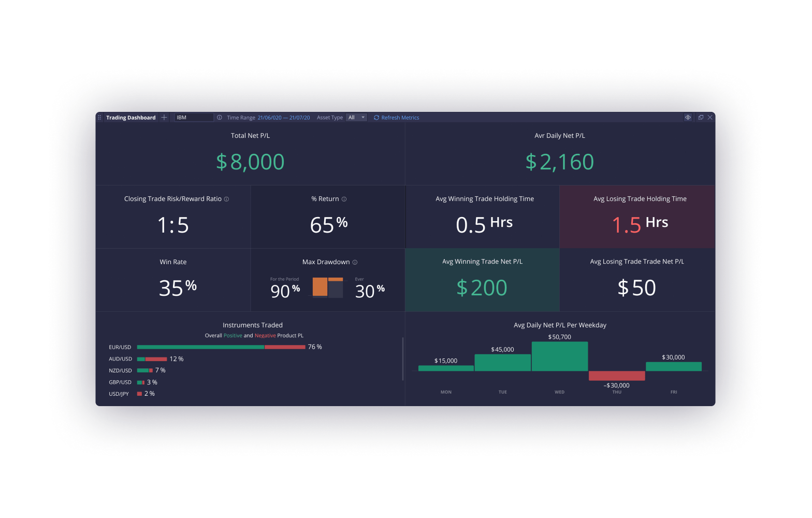Screen dimensions: 812x518
Task: Click the Avg Winning Trade Net P/L label
Action: (483, 262)
